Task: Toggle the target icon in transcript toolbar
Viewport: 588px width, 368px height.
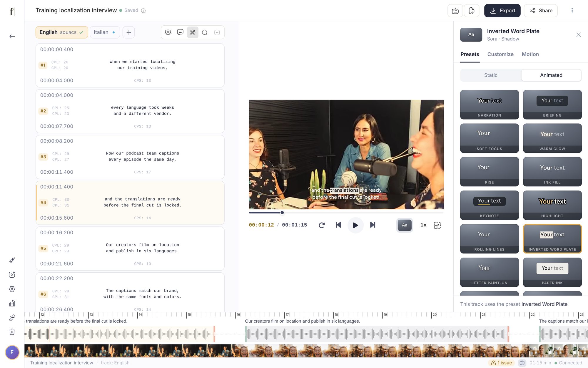Action: coord(193,32)
